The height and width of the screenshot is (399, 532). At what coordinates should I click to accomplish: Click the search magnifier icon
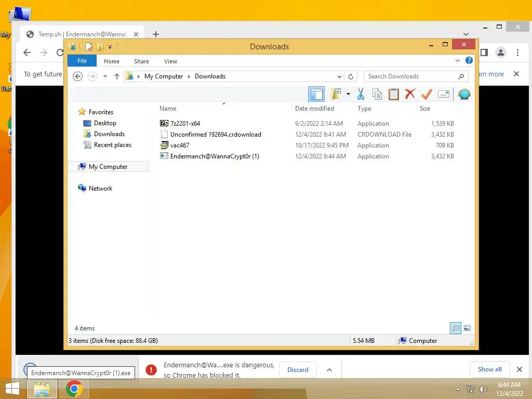pyautogui.click(x=461, y=76)
